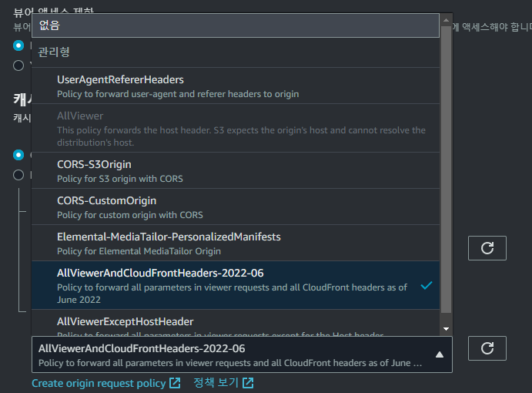
Task: Refresh the origin request policy list
Action: 487,348
